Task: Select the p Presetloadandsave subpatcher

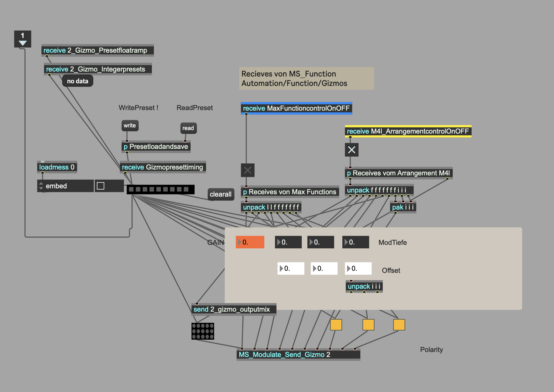Action: [156, 147]
